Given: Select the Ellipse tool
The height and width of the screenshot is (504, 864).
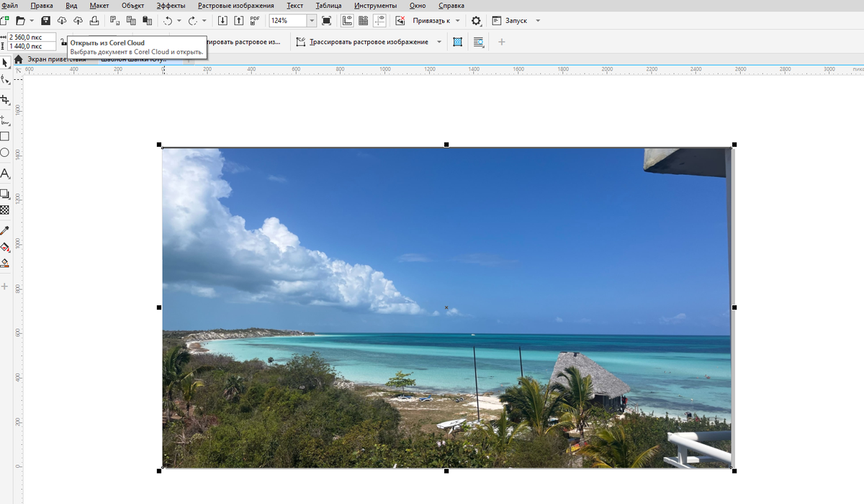Looking at the screenshot, I should coord(4,153).
